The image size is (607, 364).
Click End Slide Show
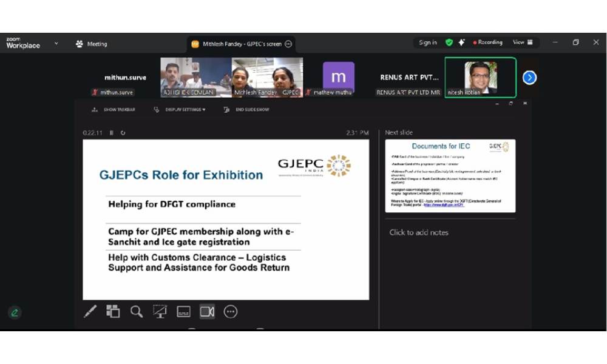(246, 110)
